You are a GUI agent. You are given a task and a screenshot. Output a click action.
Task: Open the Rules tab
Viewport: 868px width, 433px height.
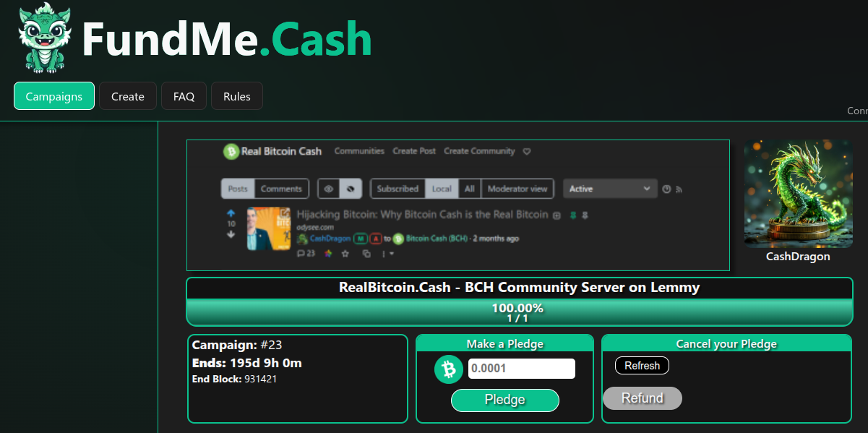coord(237,96)
